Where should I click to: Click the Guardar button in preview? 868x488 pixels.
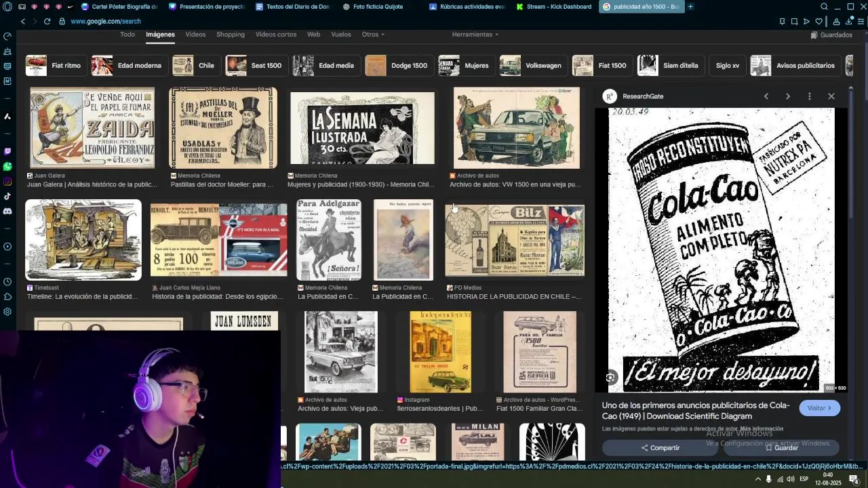[x=781, y=448]
